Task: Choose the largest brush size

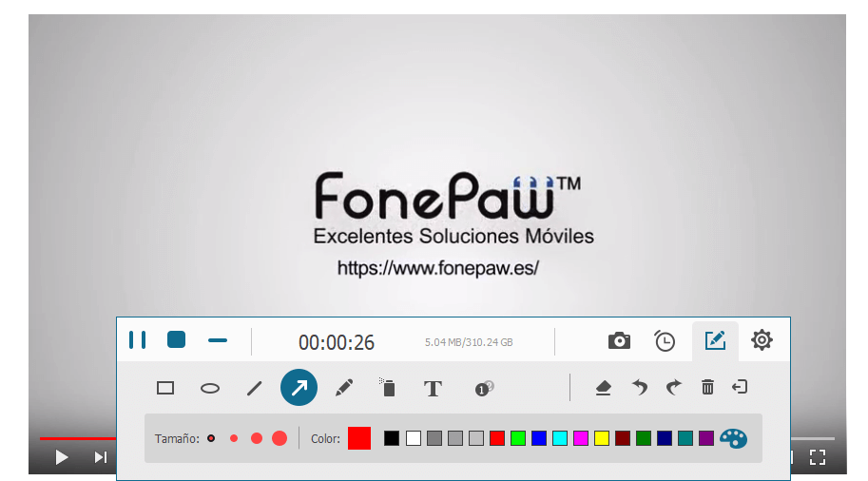Action: [x=280, y=438]
